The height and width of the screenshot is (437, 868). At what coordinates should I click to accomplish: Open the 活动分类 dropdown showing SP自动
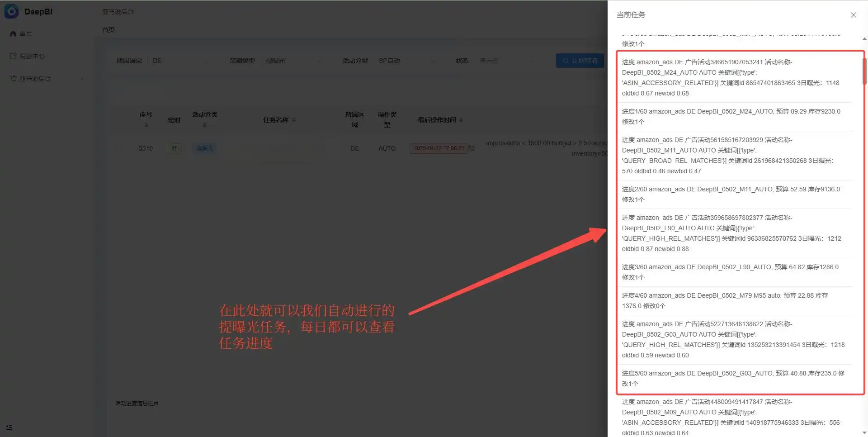coord(406,61)
